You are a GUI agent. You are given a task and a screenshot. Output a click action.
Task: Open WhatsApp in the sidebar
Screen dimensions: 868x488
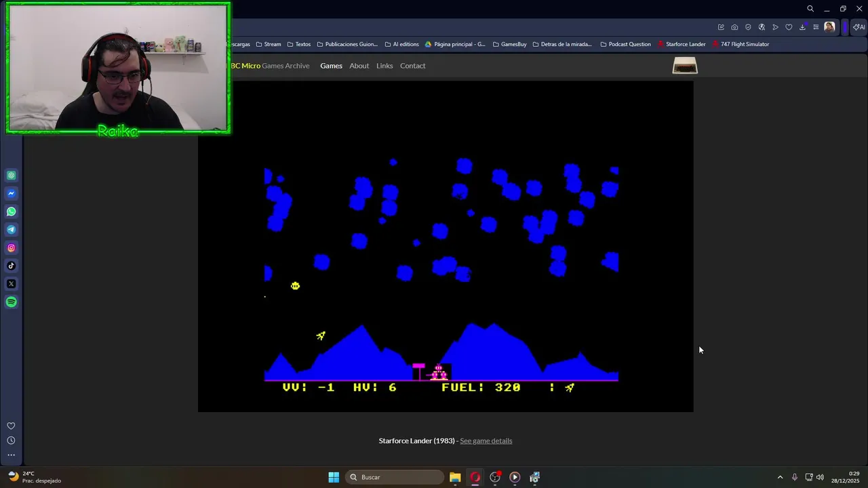click(x=12, y=211)
